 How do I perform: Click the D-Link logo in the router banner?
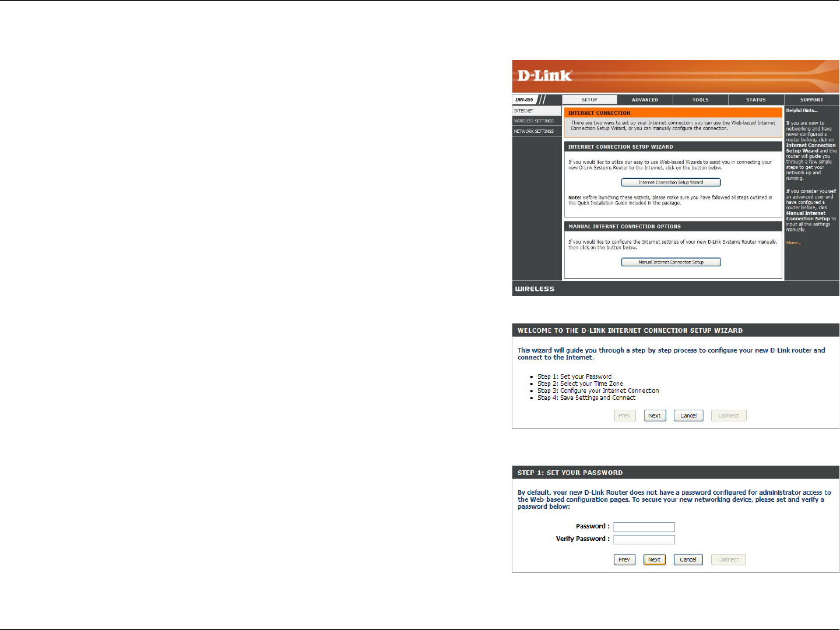coord(544,76)
